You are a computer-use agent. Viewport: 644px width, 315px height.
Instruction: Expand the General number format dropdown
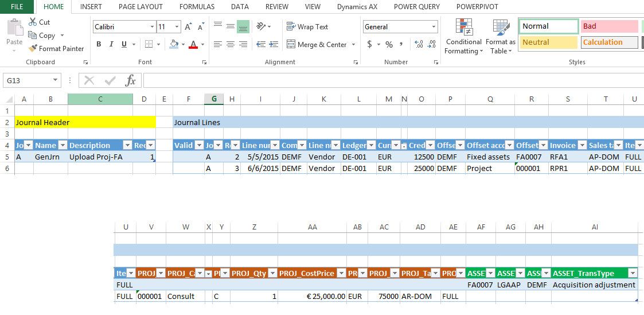434,27
